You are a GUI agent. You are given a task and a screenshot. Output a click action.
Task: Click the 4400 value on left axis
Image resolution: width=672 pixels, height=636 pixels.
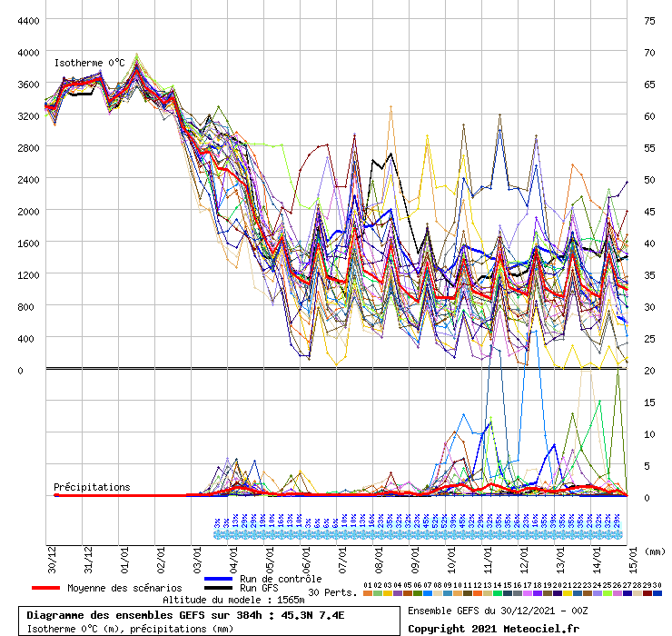(27, 21)
